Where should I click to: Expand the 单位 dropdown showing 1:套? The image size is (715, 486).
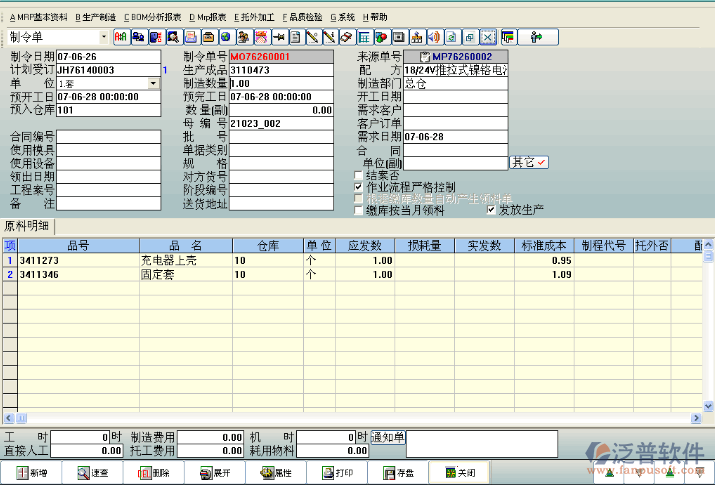[153, 84]
